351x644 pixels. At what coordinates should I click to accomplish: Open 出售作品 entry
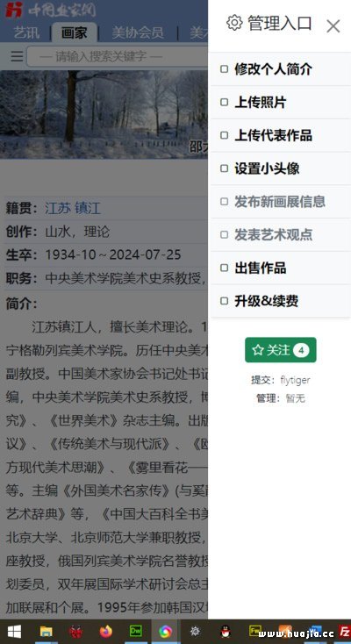click(x=281, y=268)
